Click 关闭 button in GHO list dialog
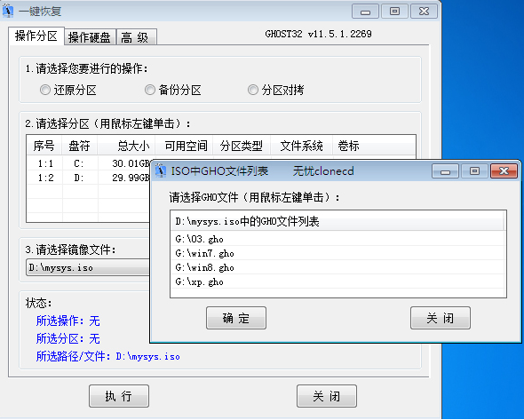 coord(441,318)
